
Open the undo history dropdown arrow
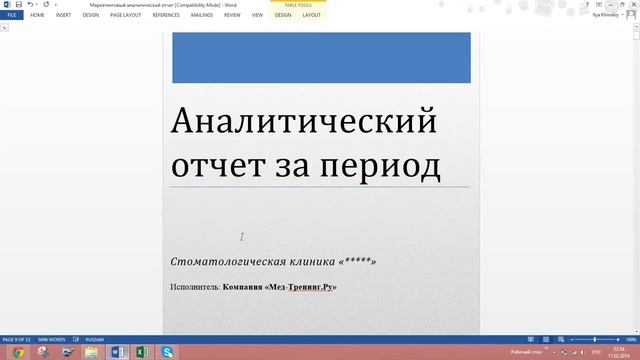coord(36,5)
